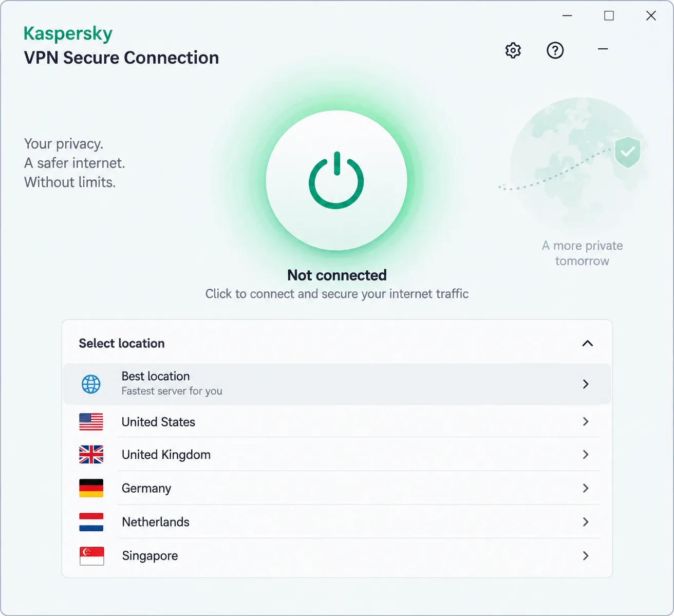Screen dimensions: 674x616
Task: Open help via question mark icon
Action: (555, 50)
